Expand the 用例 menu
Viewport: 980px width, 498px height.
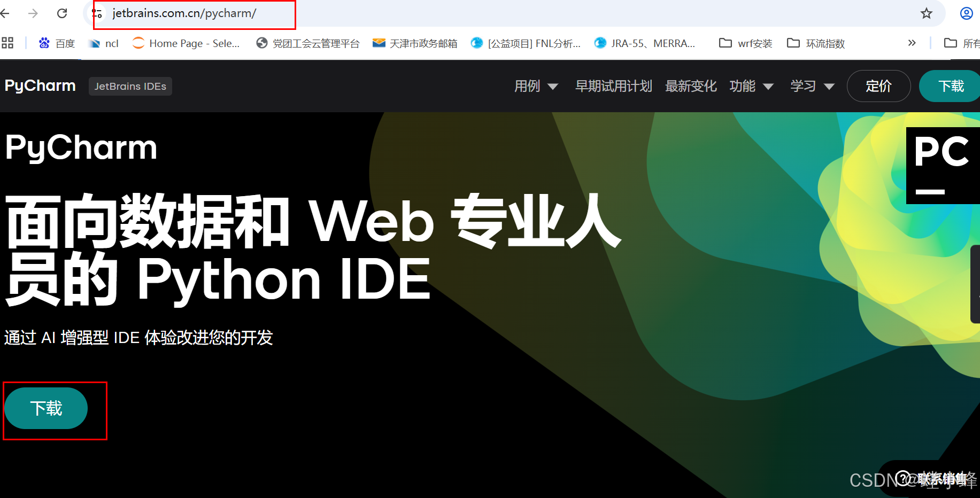click(x=536, y=86)
